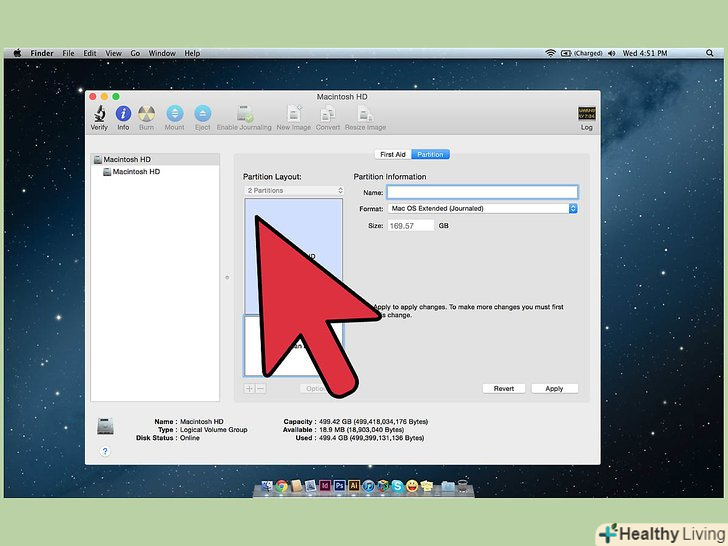Viewport: 728px width, 546px height.
Task: Click the Capacity value 499.42 GB
Action: click(373, 422)
